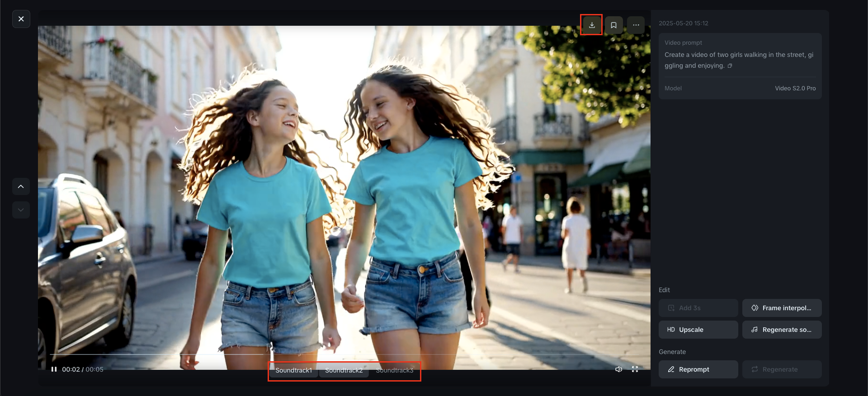Select Soundtrack1 tab
The height and width of the screenshot is (396, 868).
click(x=294, y=370)
